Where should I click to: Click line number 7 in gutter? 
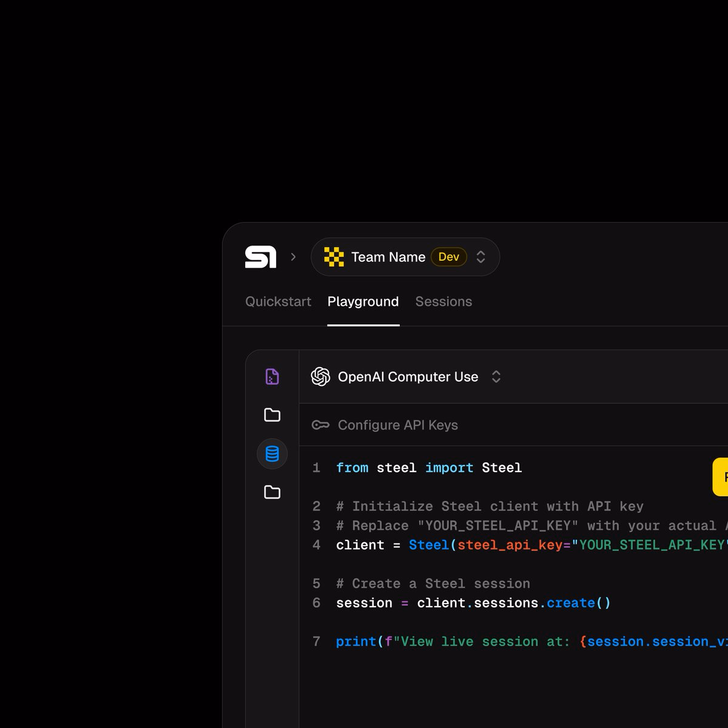click(316, 642)
